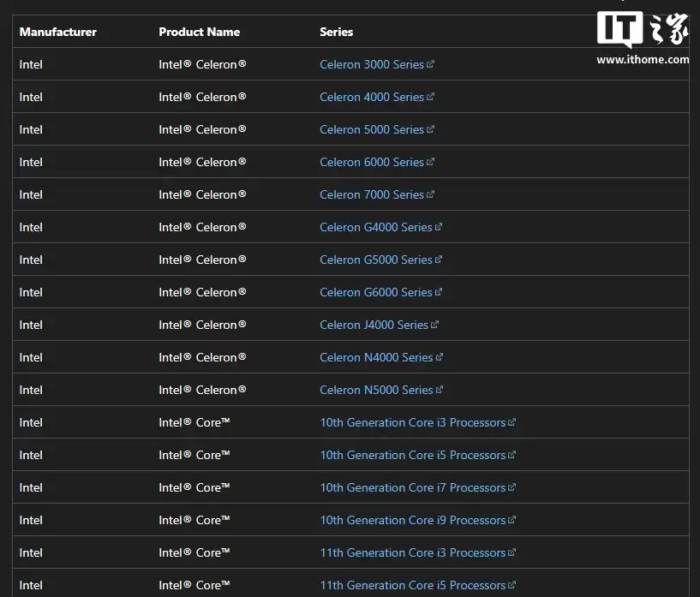Open the 10th Generation Core i3 Processors link
This screenshot has height=597, width=700.
click(x=411, y=422)
